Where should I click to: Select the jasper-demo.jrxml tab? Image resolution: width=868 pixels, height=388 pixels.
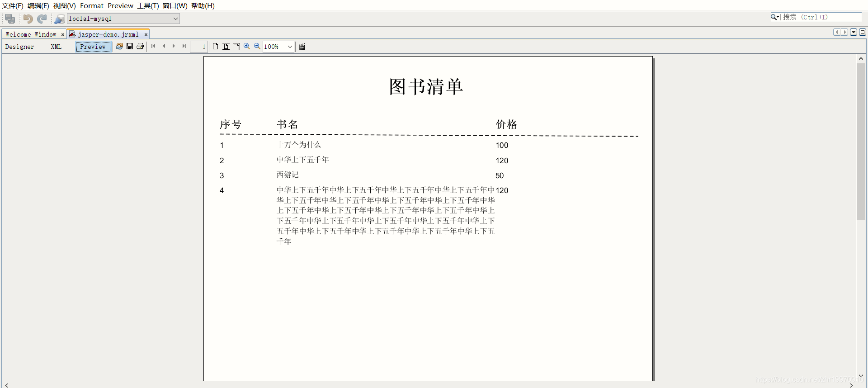pyautogui.click(x=108, y=34)
